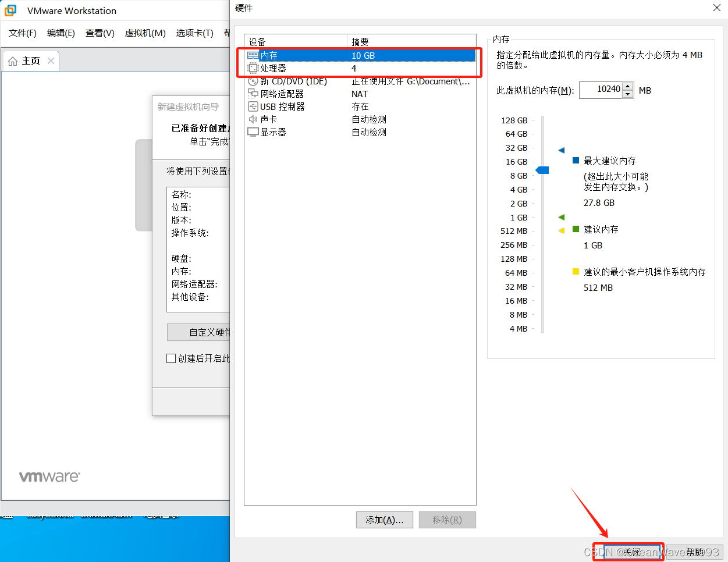Viewport: 728px width, 562px height.
Task: Click the memory size input field
Action: coord(601,90)
